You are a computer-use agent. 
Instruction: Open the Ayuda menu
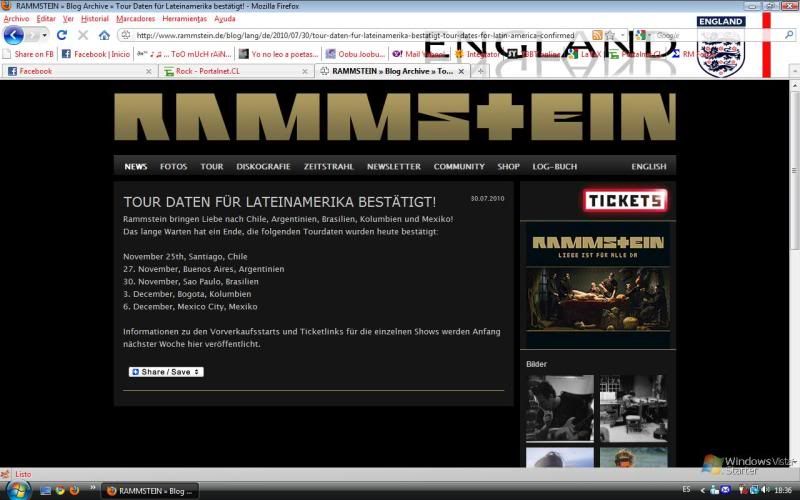[x=224, y=19]
